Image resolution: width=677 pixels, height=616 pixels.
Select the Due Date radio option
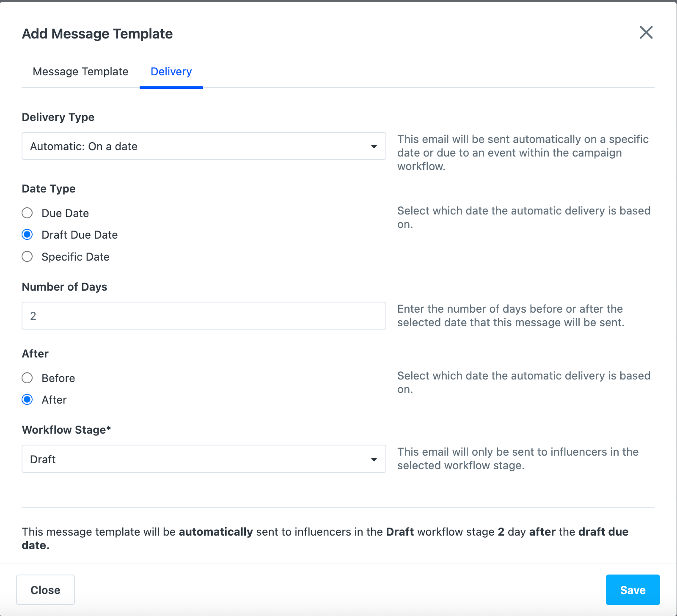click(x=28, y=213)
